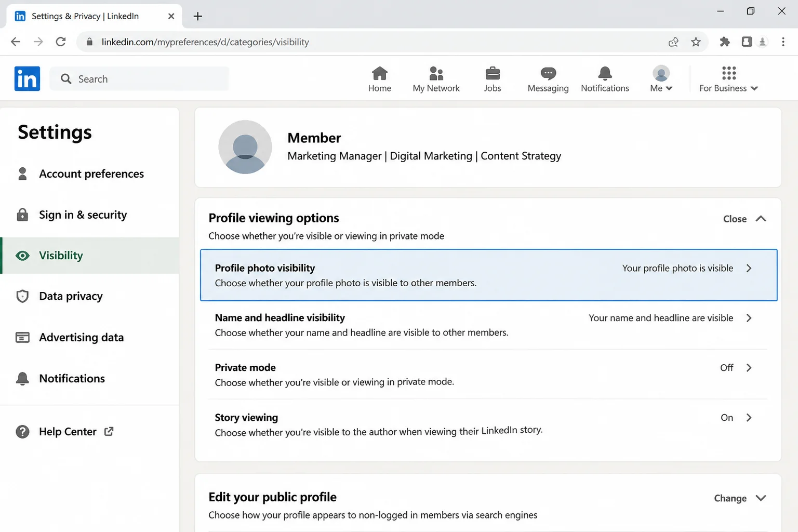The height and width of the screenshot is (532, 798).
Task: Open the Home icon in navigation
Action: tap(380, 73)
